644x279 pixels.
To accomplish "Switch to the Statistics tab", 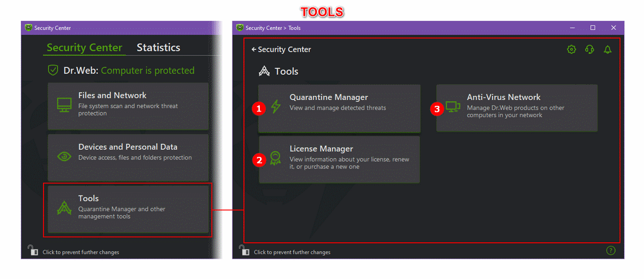I will pos(158,47).
